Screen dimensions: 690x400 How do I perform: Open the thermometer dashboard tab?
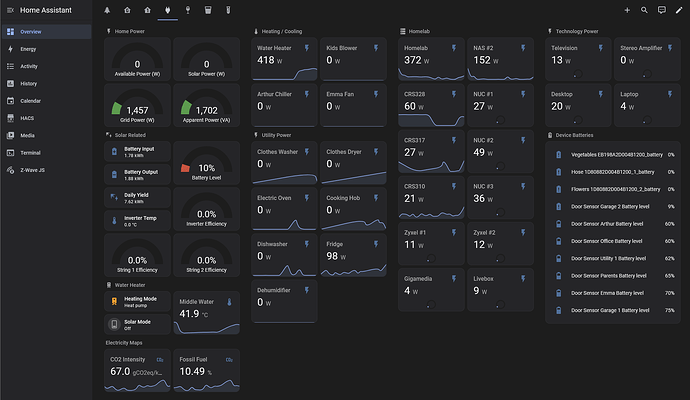pyautogui.click(x=228, y=10)
